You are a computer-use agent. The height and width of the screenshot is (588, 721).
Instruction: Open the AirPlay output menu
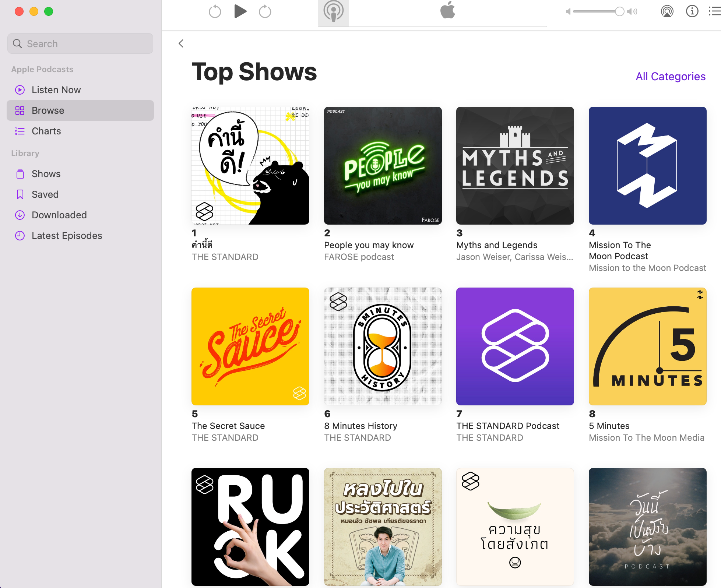(x=667, y=11)
